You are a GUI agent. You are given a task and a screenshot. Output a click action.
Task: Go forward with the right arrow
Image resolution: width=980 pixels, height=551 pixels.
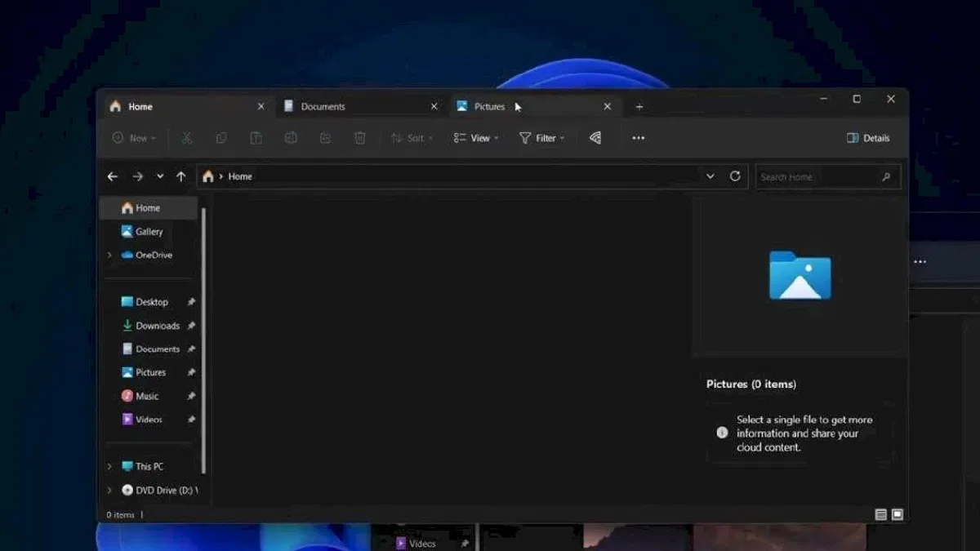click(x=137, y=176)
